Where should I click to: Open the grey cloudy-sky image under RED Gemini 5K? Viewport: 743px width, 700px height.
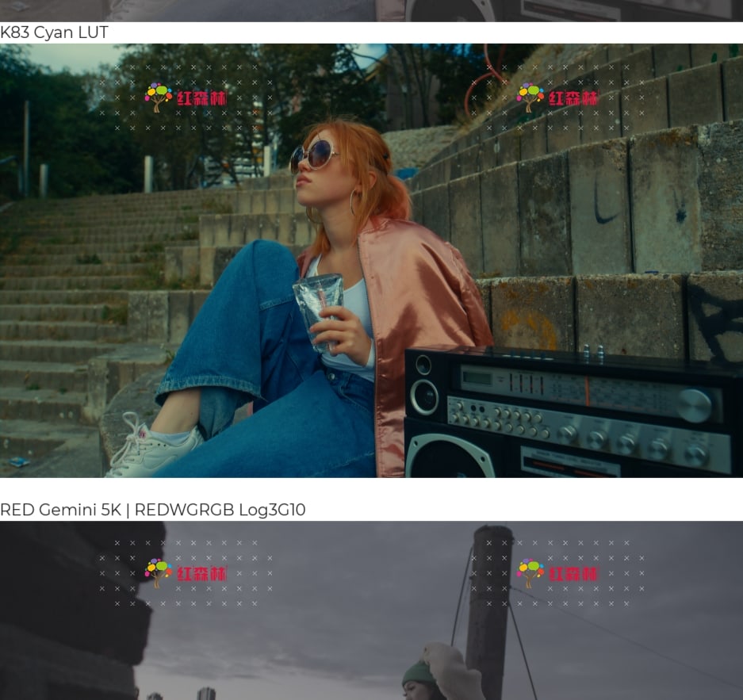pos(371,610)
